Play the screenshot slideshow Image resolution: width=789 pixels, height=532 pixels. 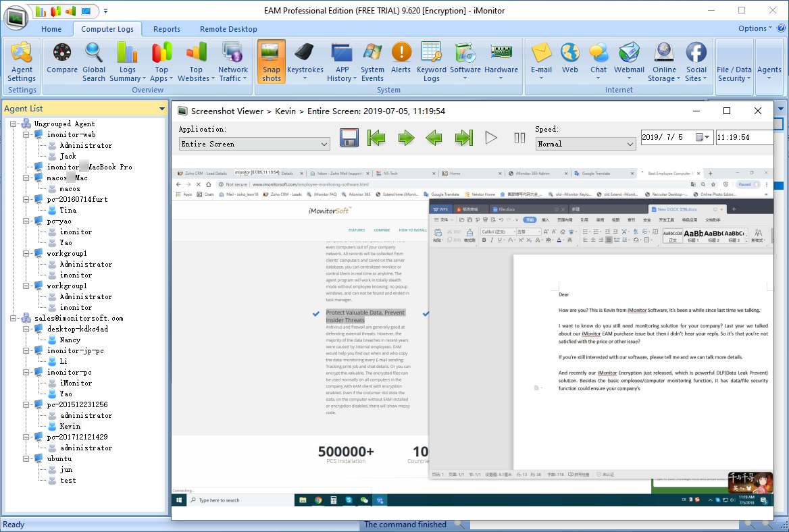click(x=491, y=138)
